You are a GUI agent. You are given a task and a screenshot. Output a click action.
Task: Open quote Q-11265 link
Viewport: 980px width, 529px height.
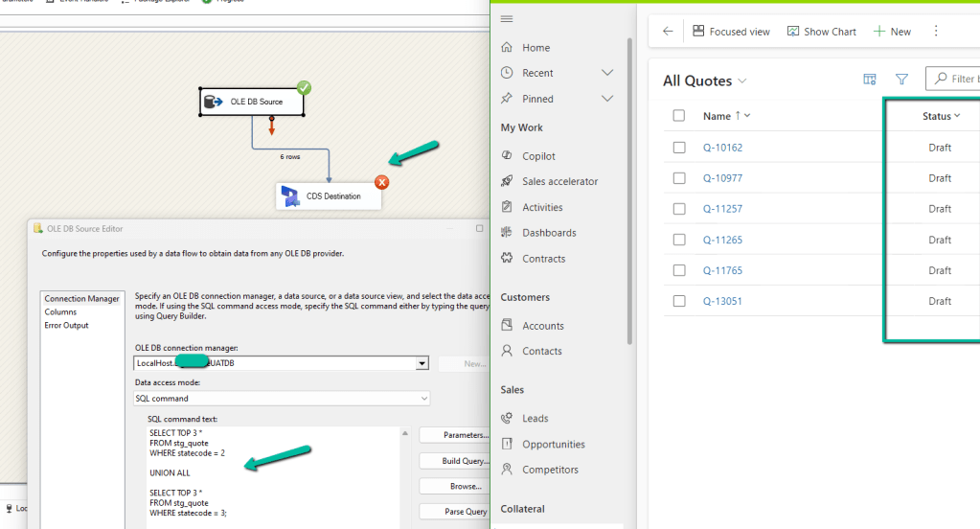point(722,240)
